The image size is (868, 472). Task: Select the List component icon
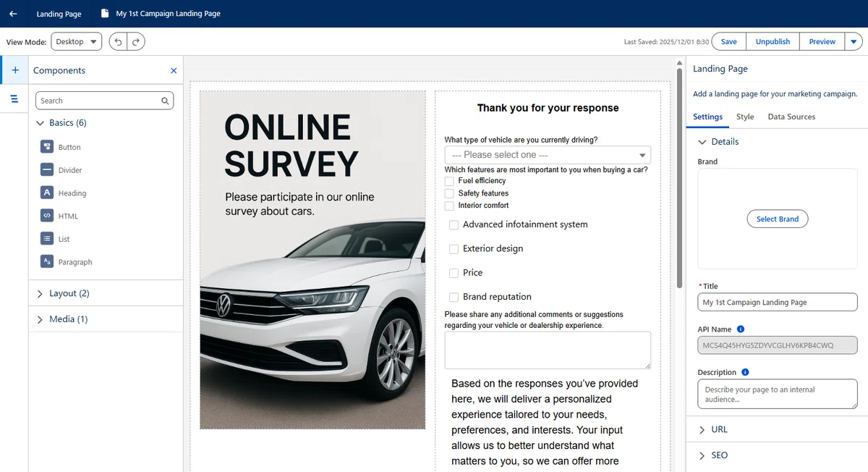tap(46, 239)
